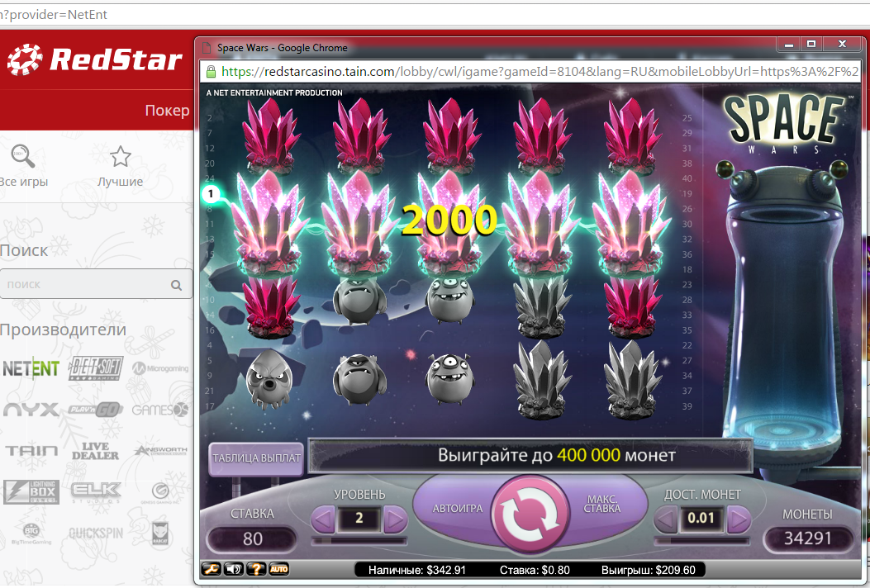Filter games by Ainsworth provider logo
This screenshot has width=870, height=588.
[161, 450]
